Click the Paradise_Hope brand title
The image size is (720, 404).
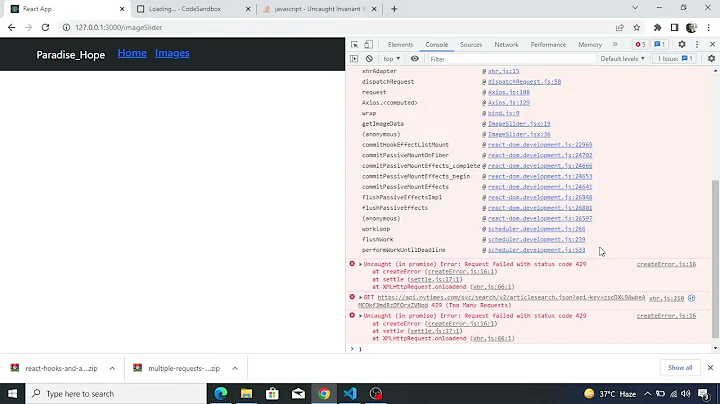click(71, 55)
